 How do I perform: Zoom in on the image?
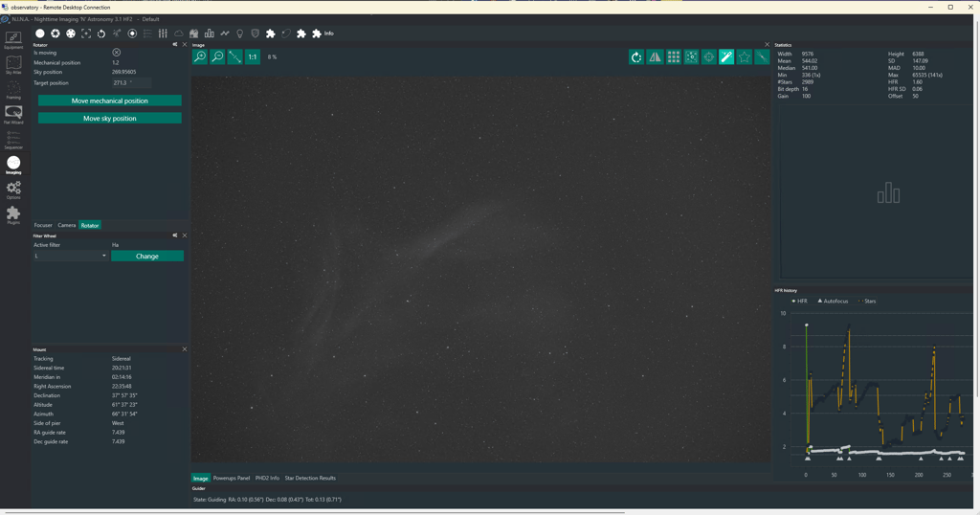[x=200, y=56]
